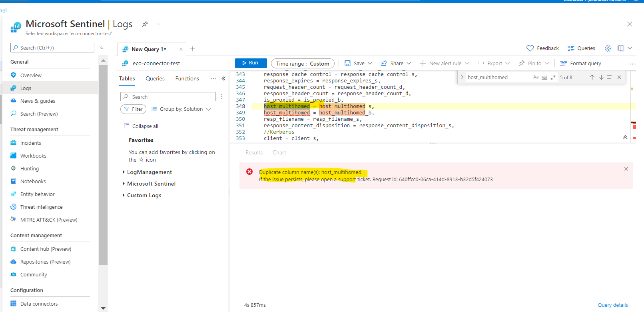The image size is (644, 312).
Task: Open the docs book icon
Action: 621,48
